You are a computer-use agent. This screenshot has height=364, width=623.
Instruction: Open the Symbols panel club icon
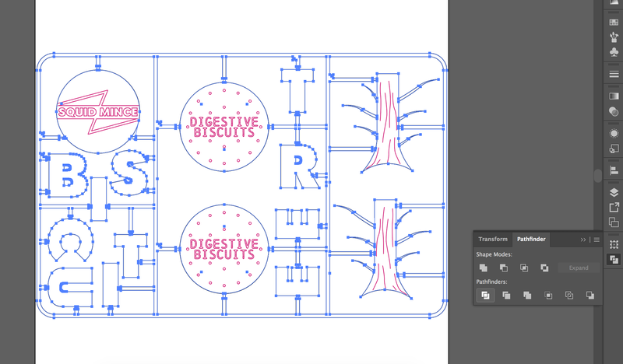pos(614,52)
